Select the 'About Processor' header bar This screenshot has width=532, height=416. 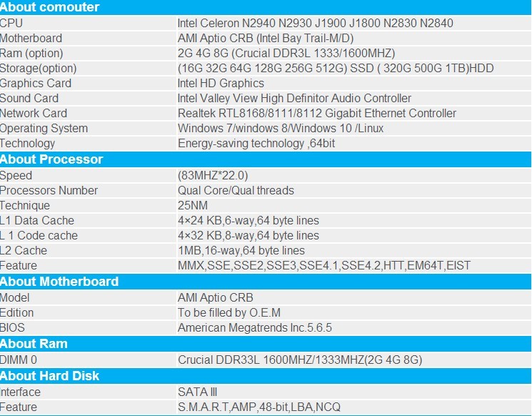coord(51,159)
